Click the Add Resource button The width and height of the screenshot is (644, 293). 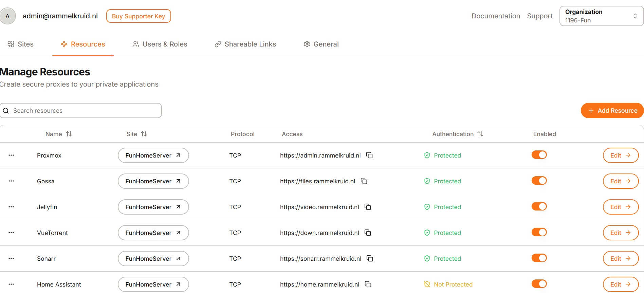tap(612, 111)
